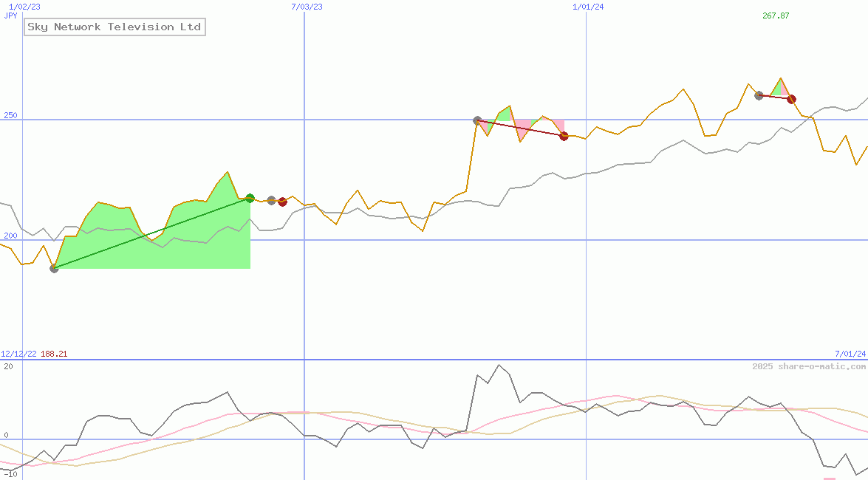Screen dimensions: 868x480
Task: Click the gray marker starting the mid-chart downtrend line
Action: pyautogui.click(x=477, y=118)
